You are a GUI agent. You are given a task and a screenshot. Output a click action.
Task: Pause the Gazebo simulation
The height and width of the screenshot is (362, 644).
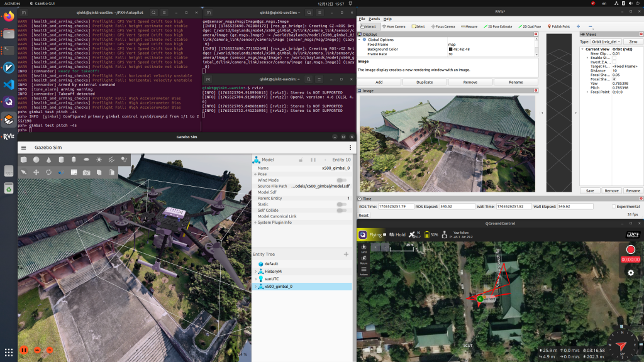(x=24, y=349)
